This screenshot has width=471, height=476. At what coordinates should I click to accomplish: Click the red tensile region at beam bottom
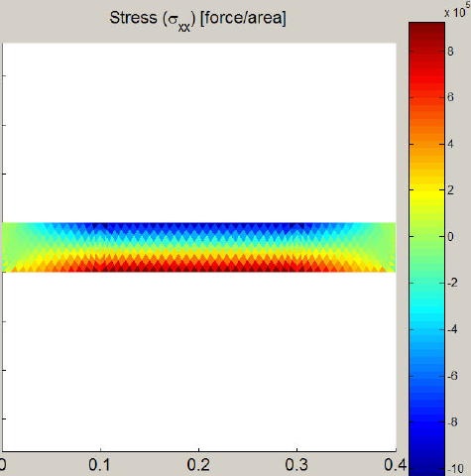pyautogui.click(x=198, y=267)
